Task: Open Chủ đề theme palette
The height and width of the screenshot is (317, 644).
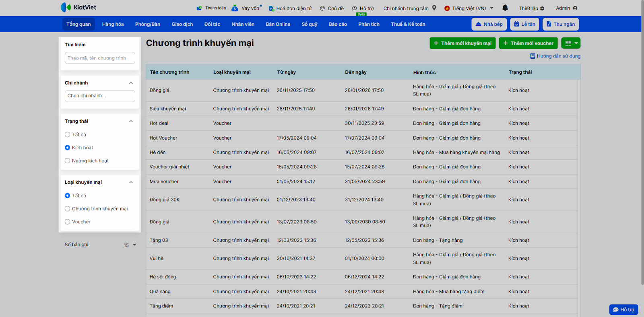Action: (322, 8)
